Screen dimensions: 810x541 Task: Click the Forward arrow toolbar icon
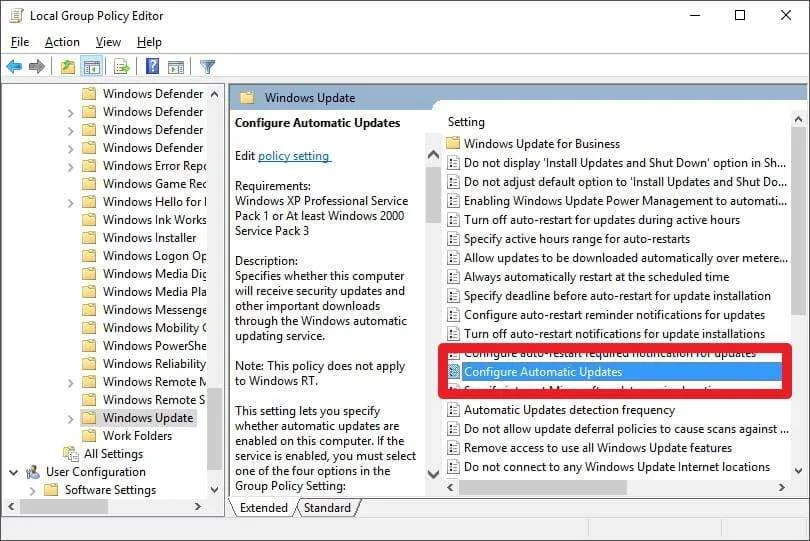click(37, 66)
